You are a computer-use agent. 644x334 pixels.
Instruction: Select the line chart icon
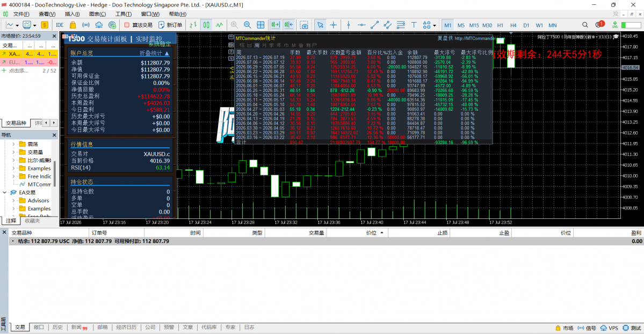pyautogui.click(x=220, y=25)
